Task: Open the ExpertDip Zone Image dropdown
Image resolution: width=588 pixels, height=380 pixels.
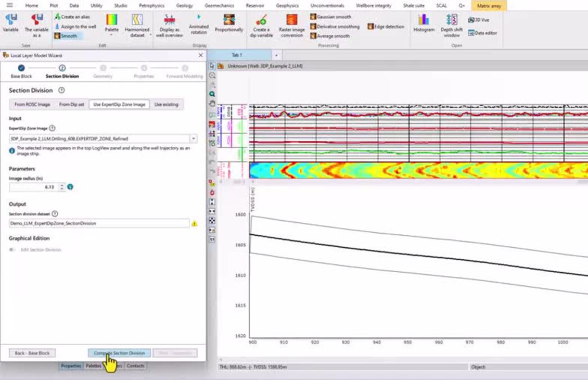Action: click(x=194, y=138)
